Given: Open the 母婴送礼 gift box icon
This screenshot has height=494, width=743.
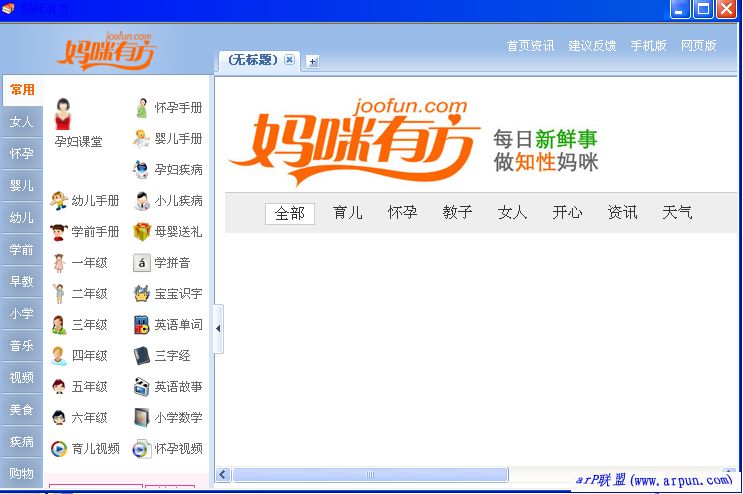Looking at the screenshot, I should tap(142, 232).
